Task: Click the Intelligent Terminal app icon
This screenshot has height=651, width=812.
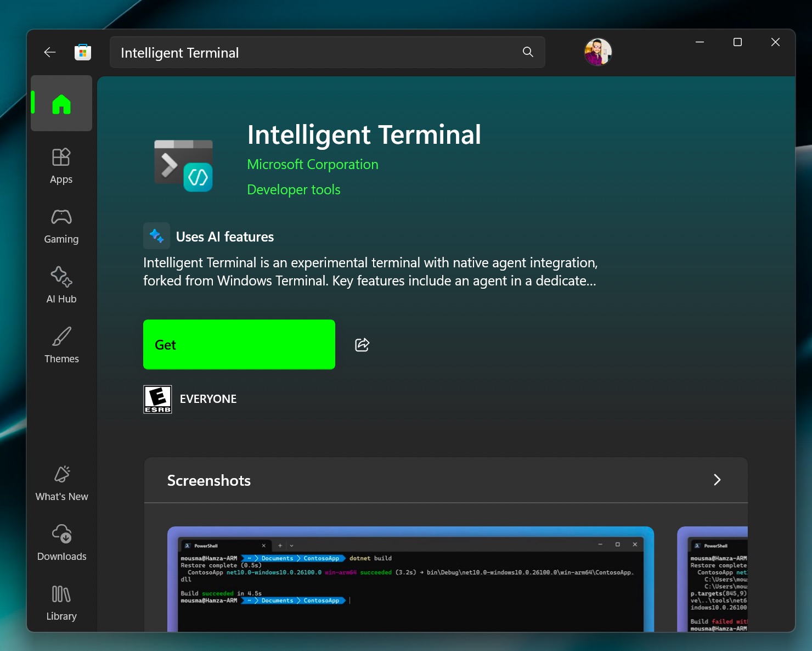Action: [183, 166]
